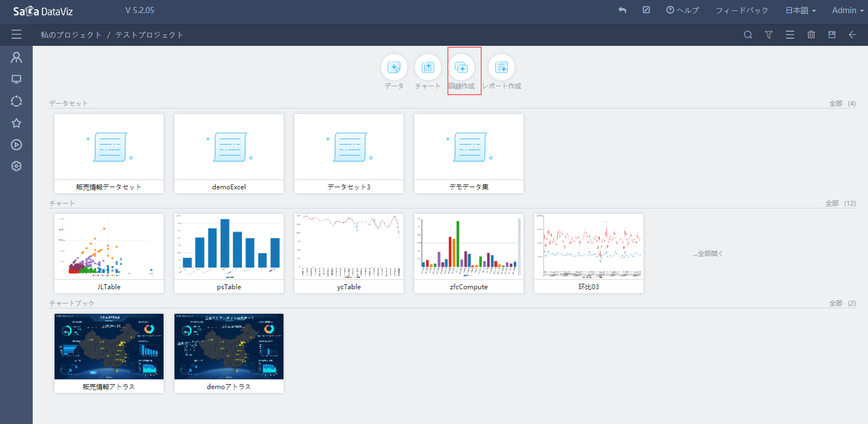Viewport: 868px width, 424px height.
Task: Open データセット3 dataset card
Action: pos(349,153)
